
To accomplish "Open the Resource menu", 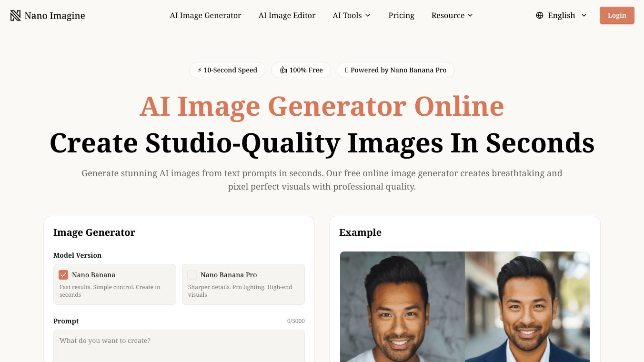I will pos(453,15).
